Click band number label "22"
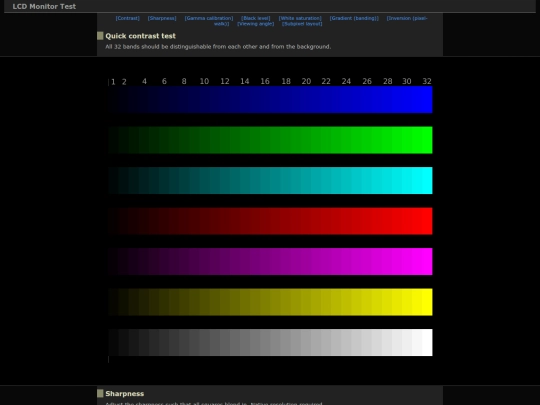The image size is (540, 405). [326, 81]
